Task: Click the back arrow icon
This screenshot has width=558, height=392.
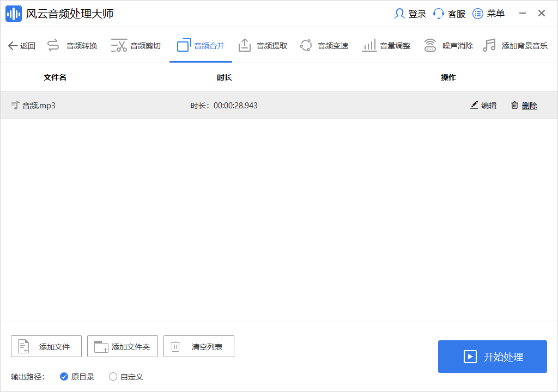Action: [x=13, y=46]
